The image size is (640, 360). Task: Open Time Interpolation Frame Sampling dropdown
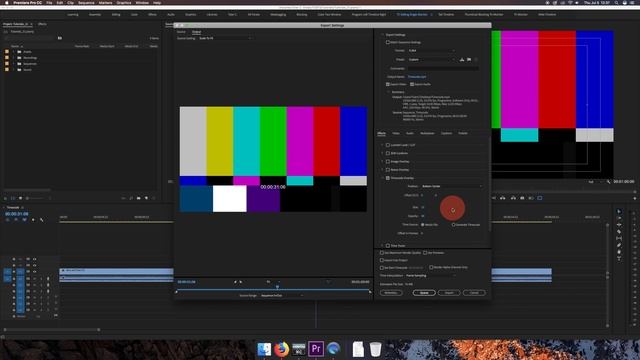tap(431, 276)
